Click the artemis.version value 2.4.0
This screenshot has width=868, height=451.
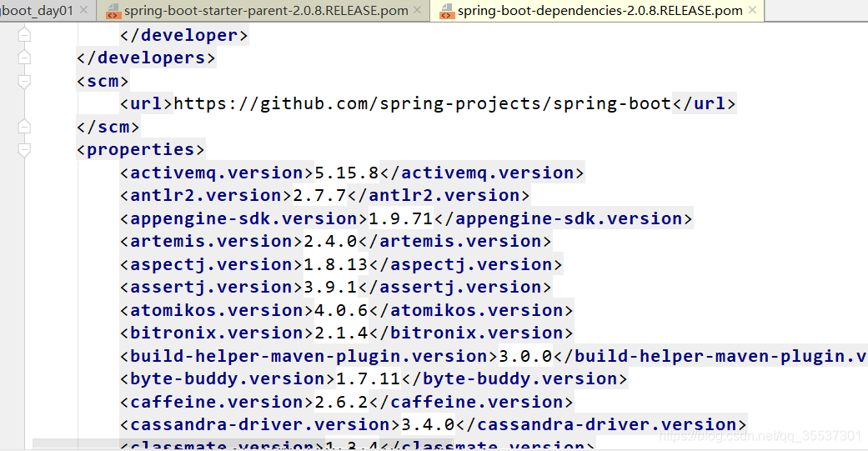[330, 242]
